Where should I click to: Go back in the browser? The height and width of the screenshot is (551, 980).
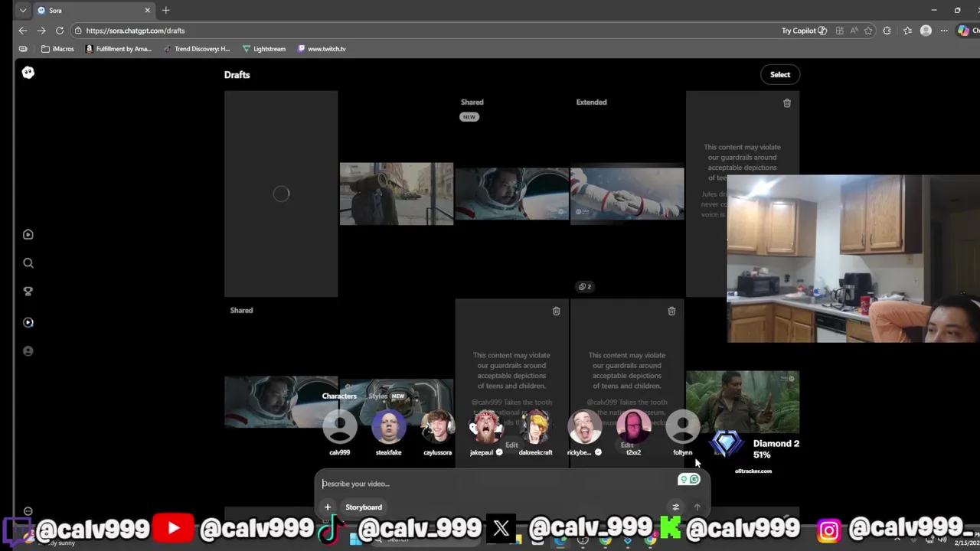tap(23, 31)
